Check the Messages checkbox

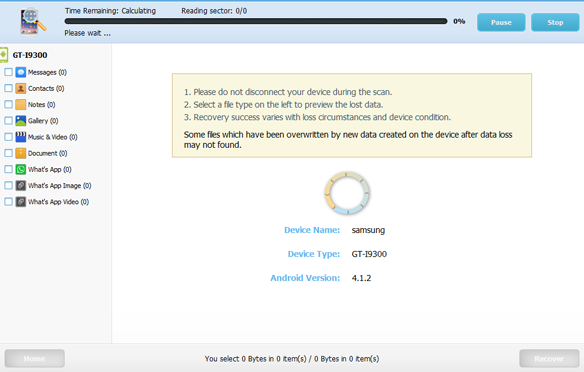[x=8, y=72]
